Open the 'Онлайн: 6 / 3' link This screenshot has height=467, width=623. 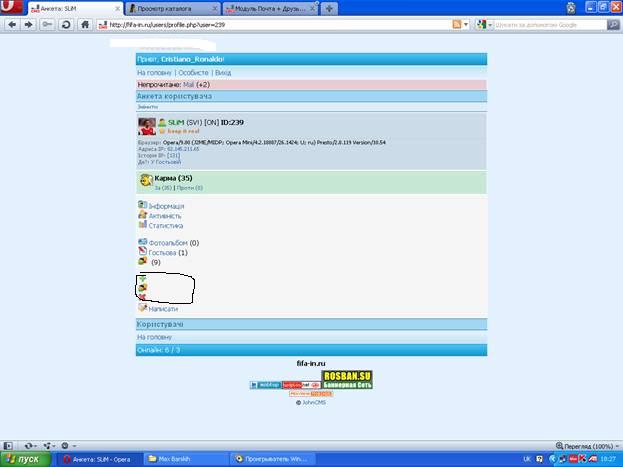pyautogui.click(x=158, y=350)
